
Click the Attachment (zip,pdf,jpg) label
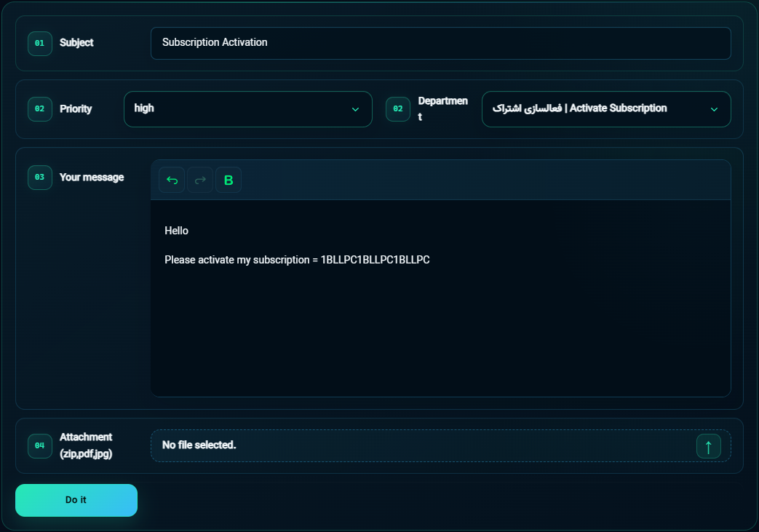pyautogui.click(x=86, y=445)
